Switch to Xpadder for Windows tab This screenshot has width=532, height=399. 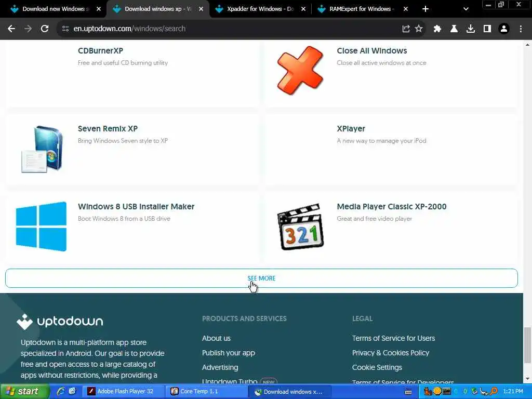(260, 9)
